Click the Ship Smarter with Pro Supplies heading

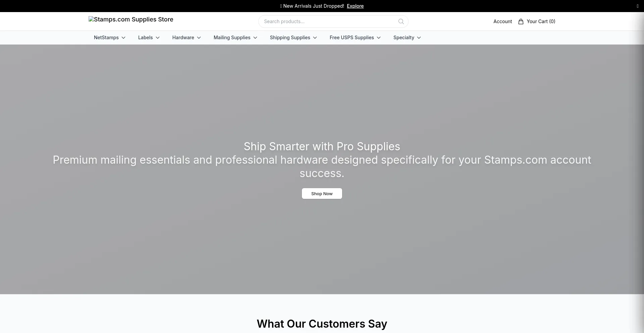pos(322,146)
